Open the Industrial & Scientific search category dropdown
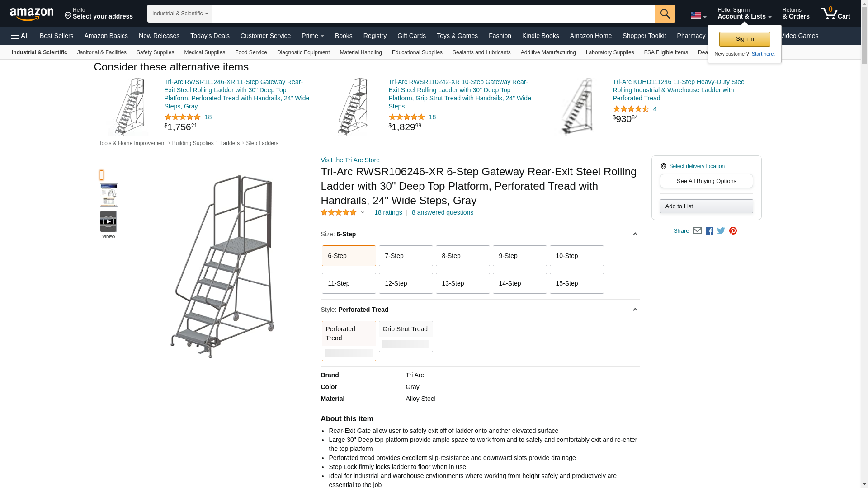Screen dimensions: 868x488 pos(179,14)
